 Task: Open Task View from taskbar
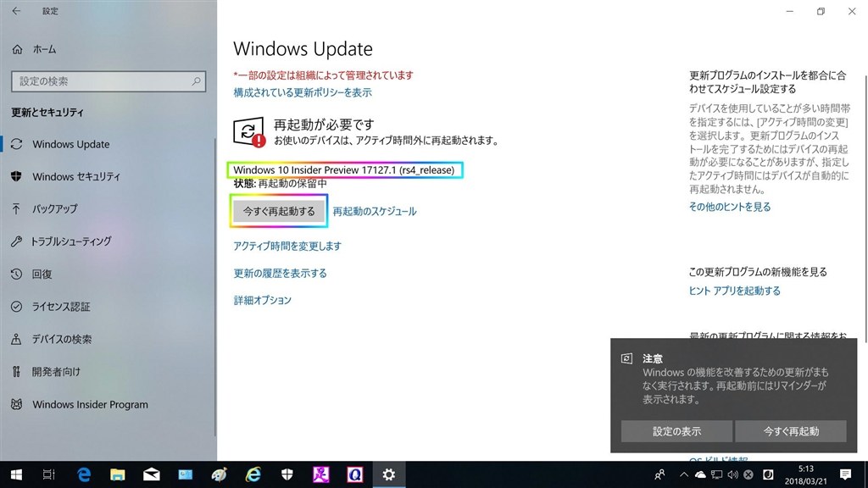point(48,474)
